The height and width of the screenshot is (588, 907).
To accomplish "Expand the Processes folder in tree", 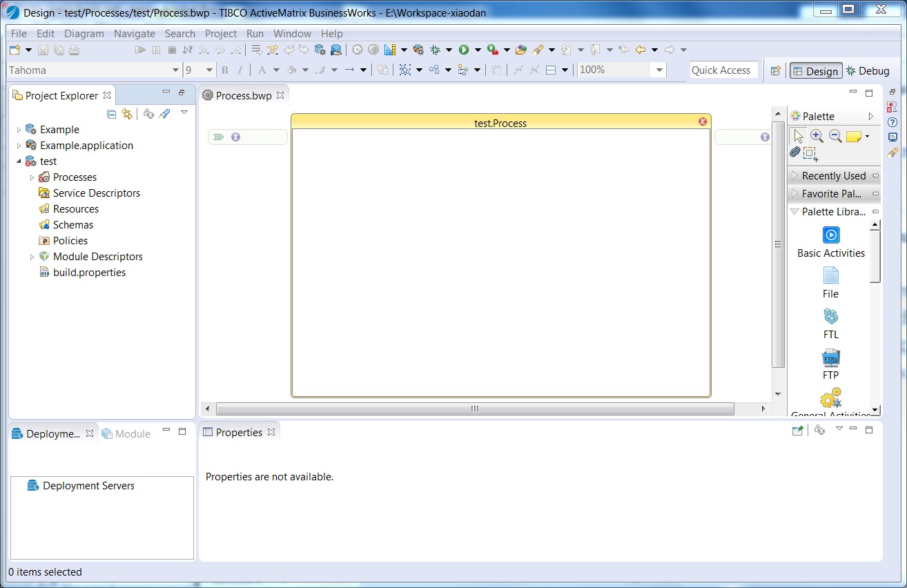I will (x=32, y=177).
